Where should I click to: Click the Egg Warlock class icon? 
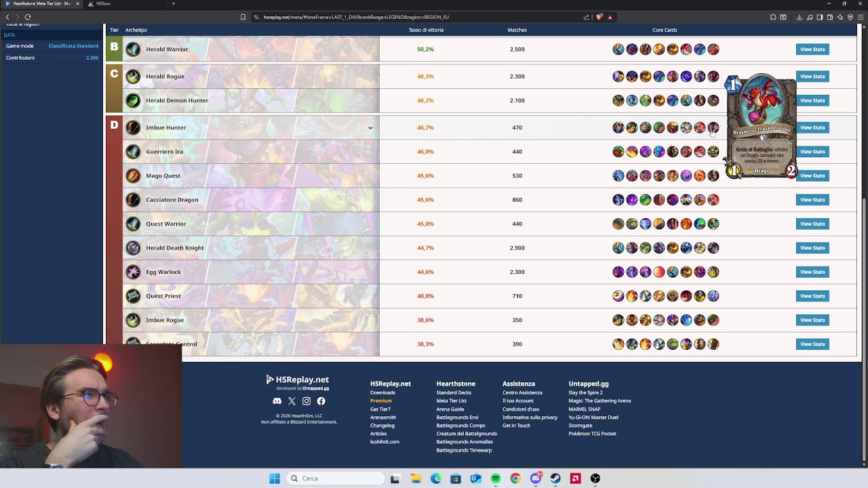click(133, 272)
